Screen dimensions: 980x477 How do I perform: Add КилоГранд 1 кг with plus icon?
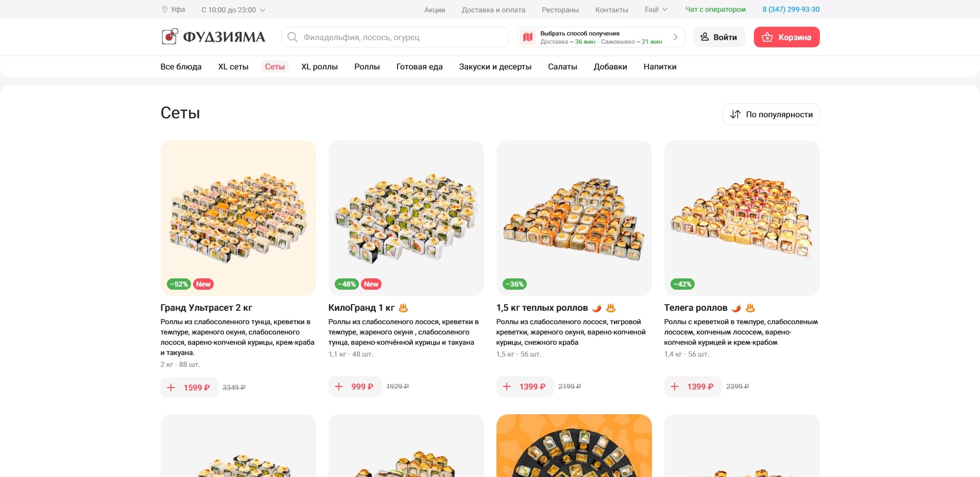pos(339,386)
